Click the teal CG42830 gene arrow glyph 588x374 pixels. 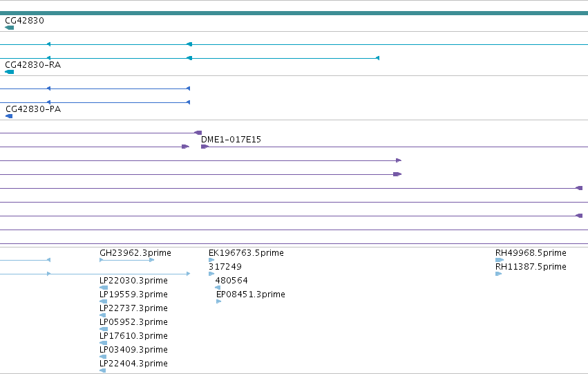point(10,28)
